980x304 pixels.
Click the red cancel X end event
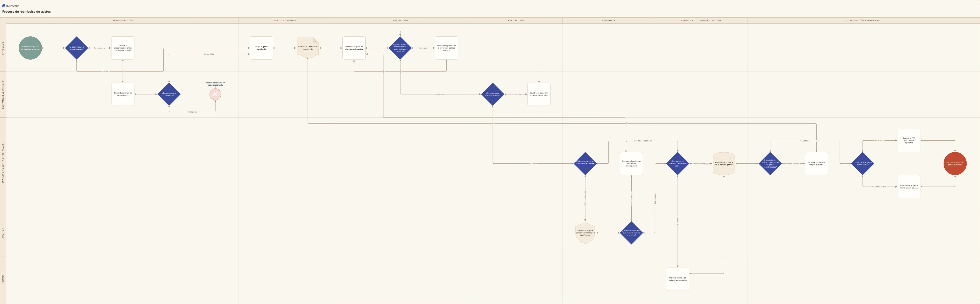click(215, 94)
